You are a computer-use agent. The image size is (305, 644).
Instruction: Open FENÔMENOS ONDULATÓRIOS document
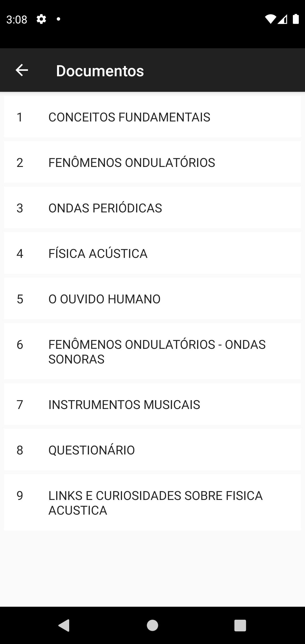coord(152,162)
